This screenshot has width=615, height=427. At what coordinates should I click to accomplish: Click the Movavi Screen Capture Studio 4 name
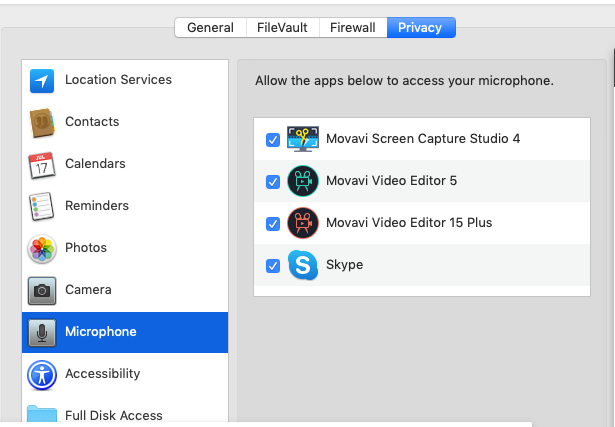tap(423, 138)
